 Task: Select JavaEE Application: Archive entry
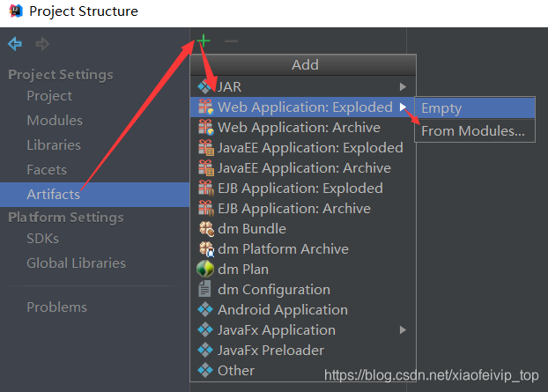tap(303, 167)
